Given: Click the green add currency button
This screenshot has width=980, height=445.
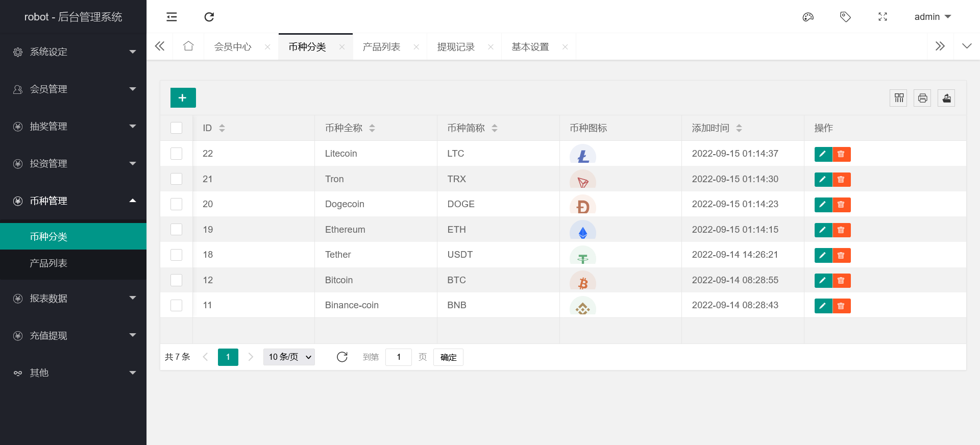Looking at the screenshot, I should [x=183, y=97].
